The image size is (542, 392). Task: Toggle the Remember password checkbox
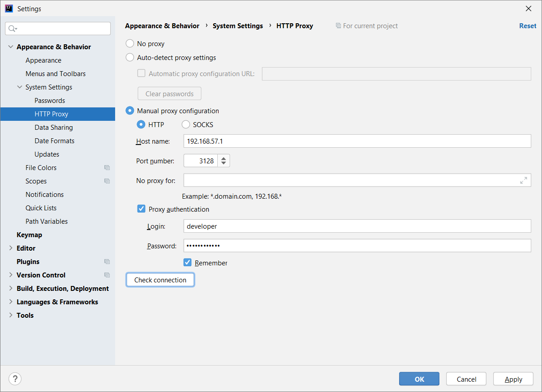pyautogui.click(x=188, y=263)
